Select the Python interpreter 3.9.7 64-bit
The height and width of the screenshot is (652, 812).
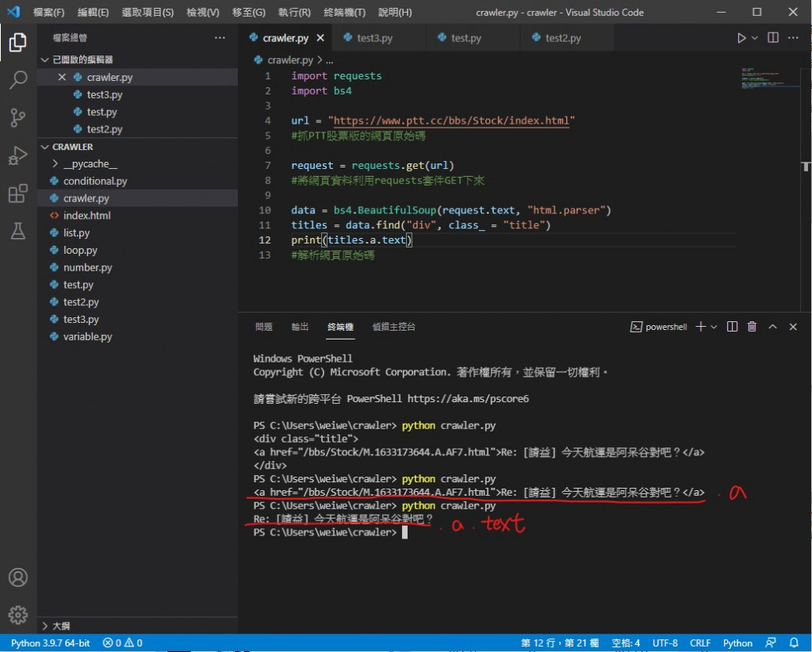50,642
